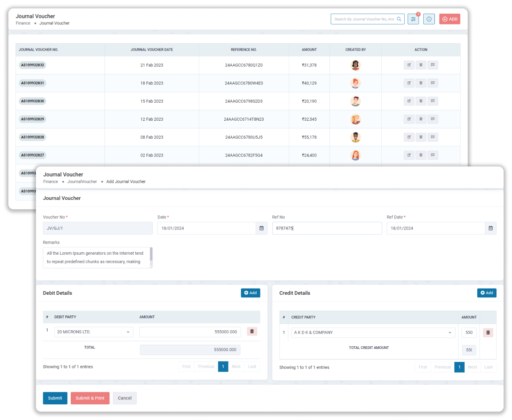The image size is (512, 420).
Task: Click the search magnifier icon
Action: [399, 19]
